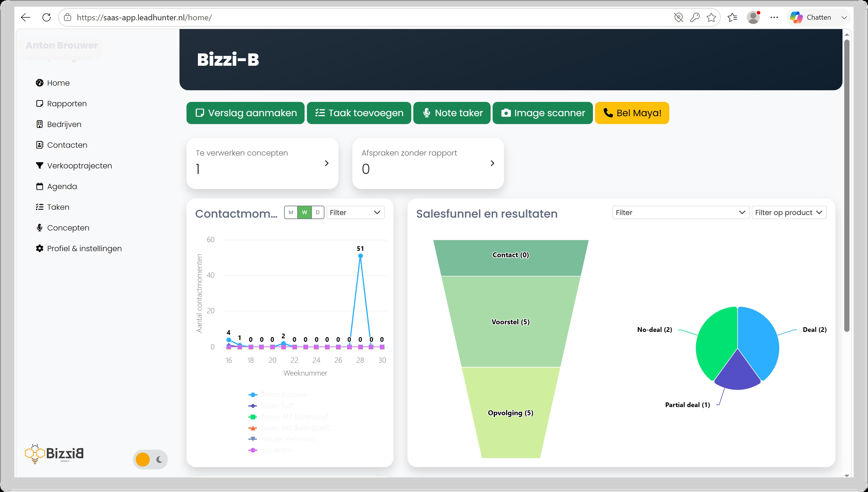This screenshot has width=868, height=492.
Task: Toggle the dark mode switch
Action: pyautogui.click(x=150, y=460)
